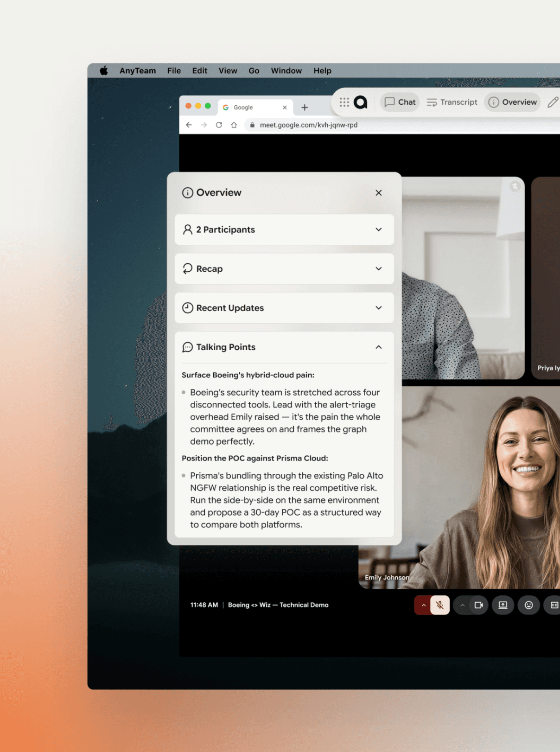Click the lock icon in address bar
This screenshot has height=752, width=560.
[x=252, y=125]
